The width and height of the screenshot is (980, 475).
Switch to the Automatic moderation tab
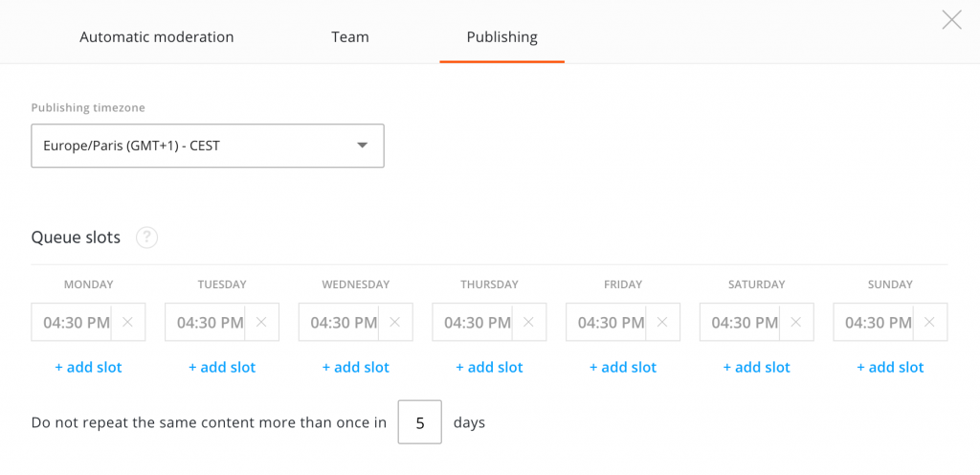coord(157,37)
